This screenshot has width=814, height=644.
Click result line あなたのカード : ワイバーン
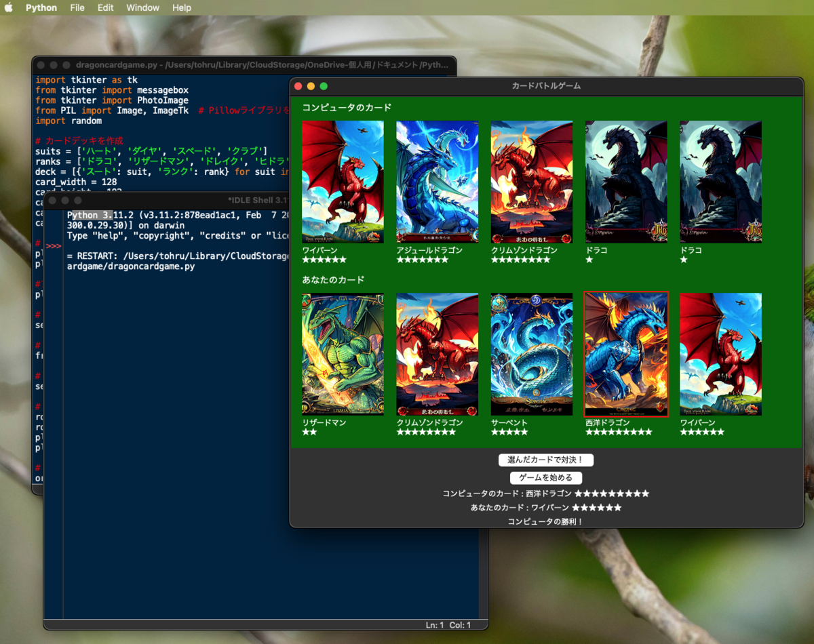point(546,508)
